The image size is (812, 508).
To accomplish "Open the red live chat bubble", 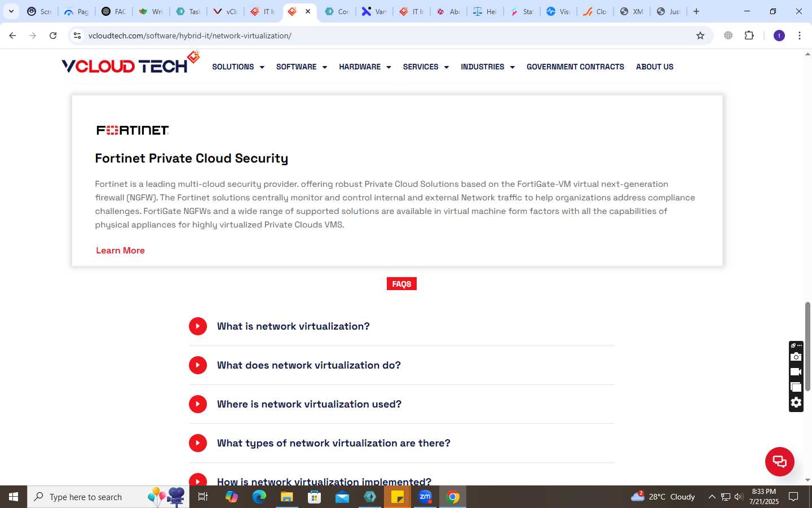I will coord(779,461).
